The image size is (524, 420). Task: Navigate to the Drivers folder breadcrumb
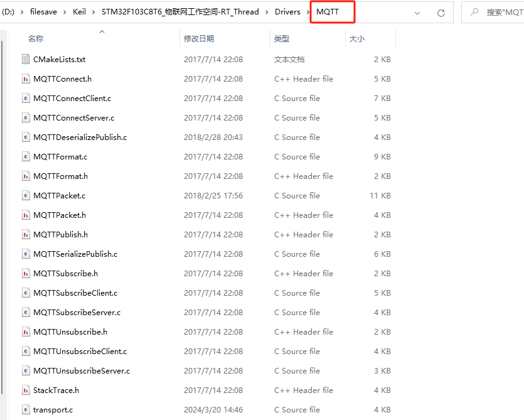pos(287,12)
